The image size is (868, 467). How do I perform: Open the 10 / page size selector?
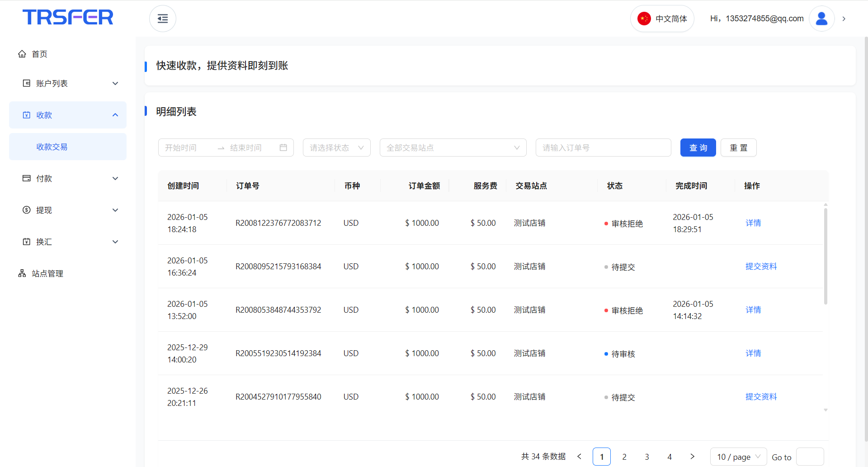click(738, 457)
